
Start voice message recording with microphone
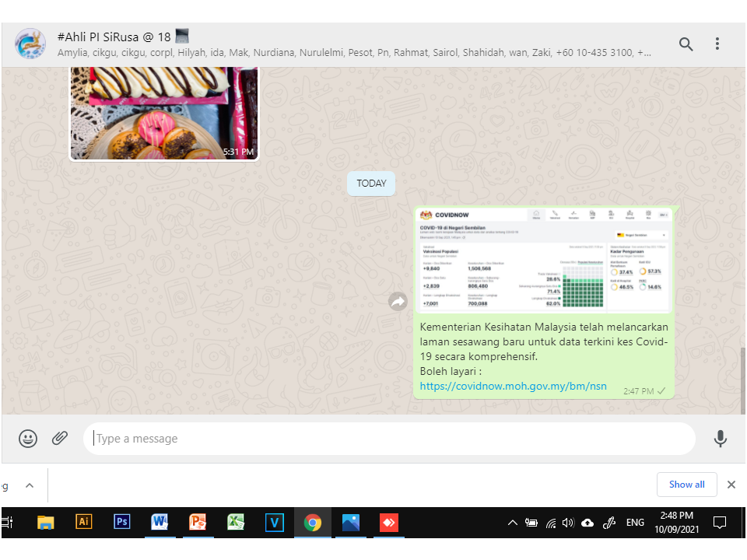click(x=721, y=439)
